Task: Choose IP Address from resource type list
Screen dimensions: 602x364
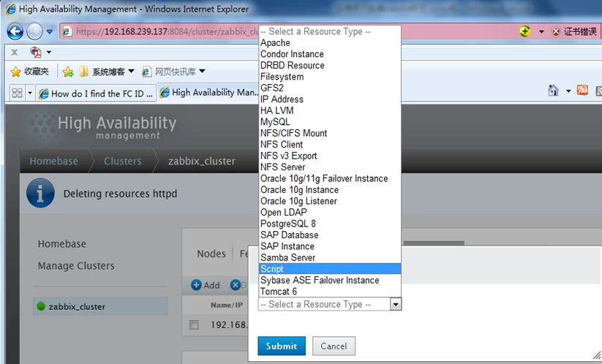Action: [330, 99]
